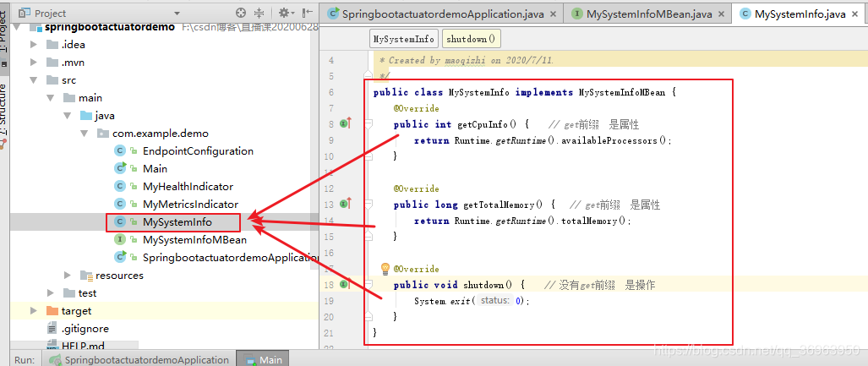Switch to MySystemInfoMBean.java editor tab
The height and width of the screenshot is (366, 868).
click(x=648, y=14)
